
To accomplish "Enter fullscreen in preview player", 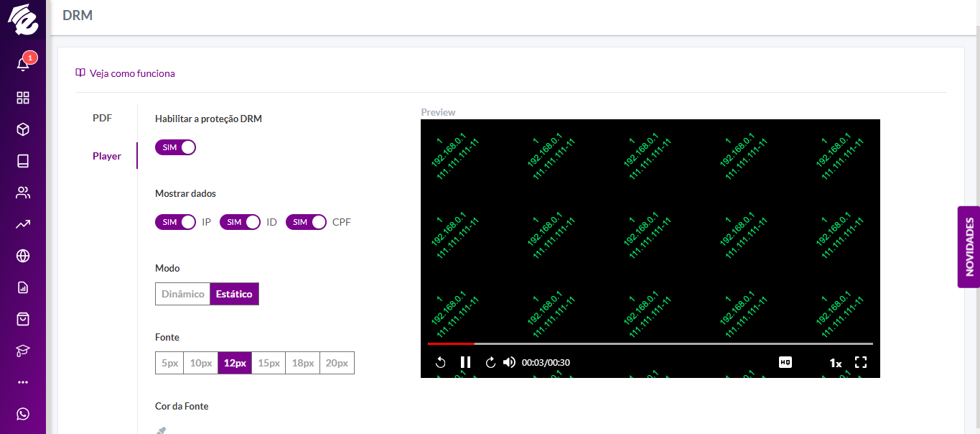I will [x=861, y=362].
